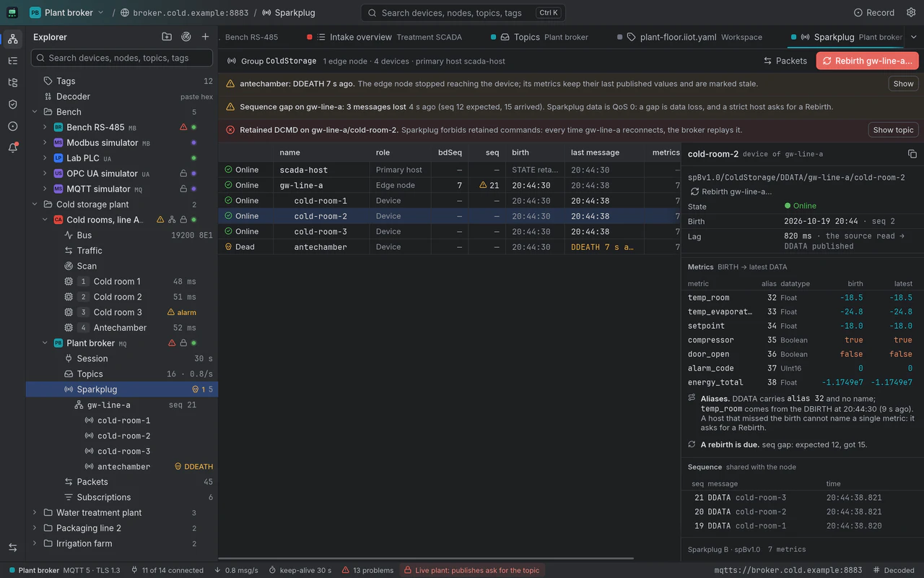Click the Decoded indicator in the status bar

pyautogui.click(x=894, y=570)
